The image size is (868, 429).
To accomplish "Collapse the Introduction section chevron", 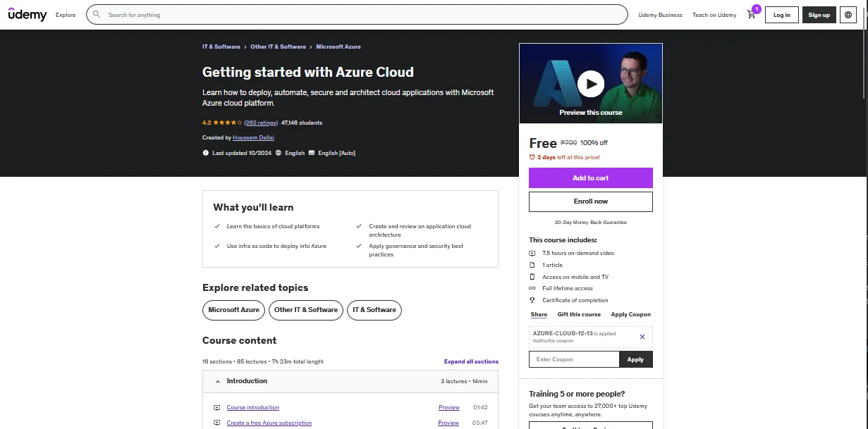I will coord(216,381).
